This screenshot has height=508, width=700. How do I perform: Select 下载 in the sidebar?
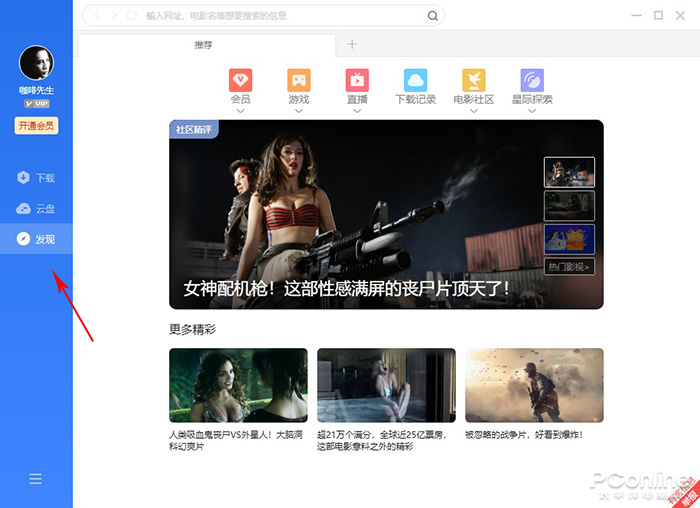(36, 178)
